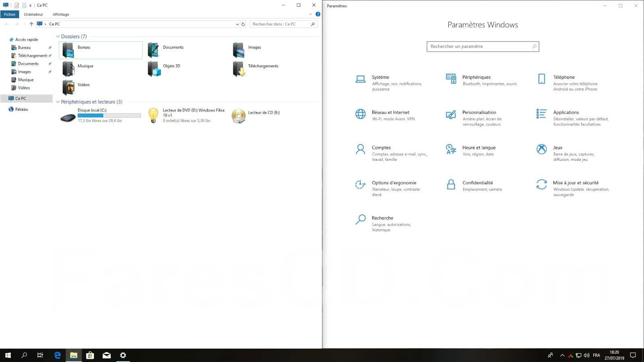Open the recent locations dropdown arrow
This screenshot has width=644, height=362.
point(25,24)
